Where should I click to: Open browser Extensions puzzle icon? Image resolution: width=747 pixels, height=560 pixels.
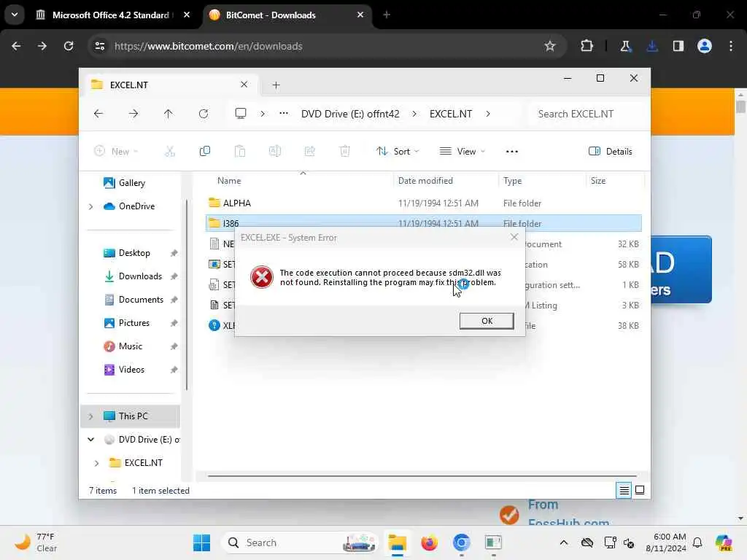tap(587, 46)
